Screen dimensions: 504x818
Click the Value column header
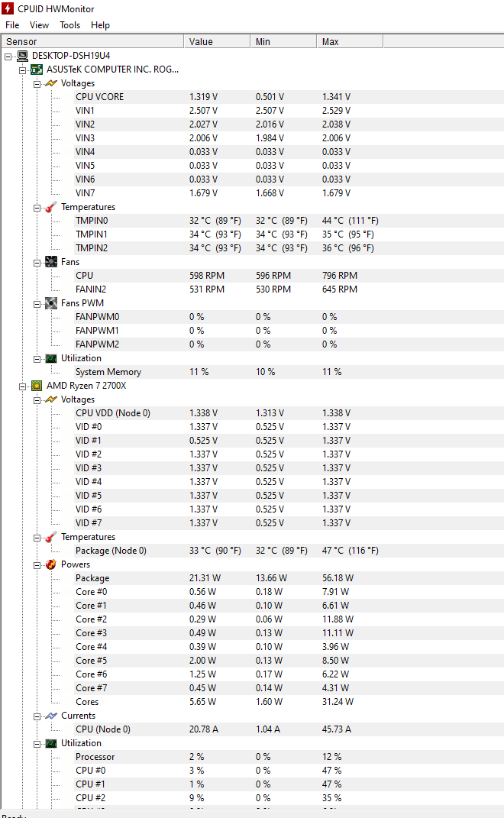[217, 42]
